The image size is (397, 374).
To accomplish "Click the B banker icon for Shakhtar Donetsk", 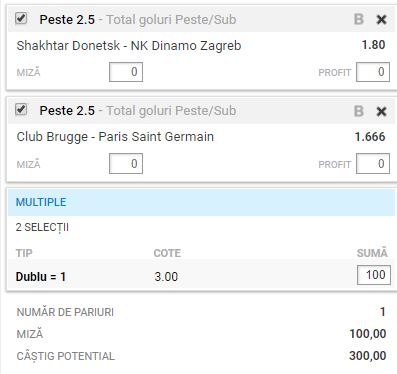I will [359, 19].
